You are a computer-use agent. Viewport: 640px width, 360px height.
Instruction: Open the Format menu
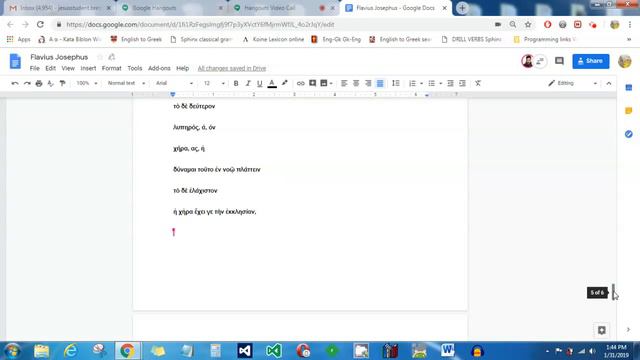pos(111,68)
